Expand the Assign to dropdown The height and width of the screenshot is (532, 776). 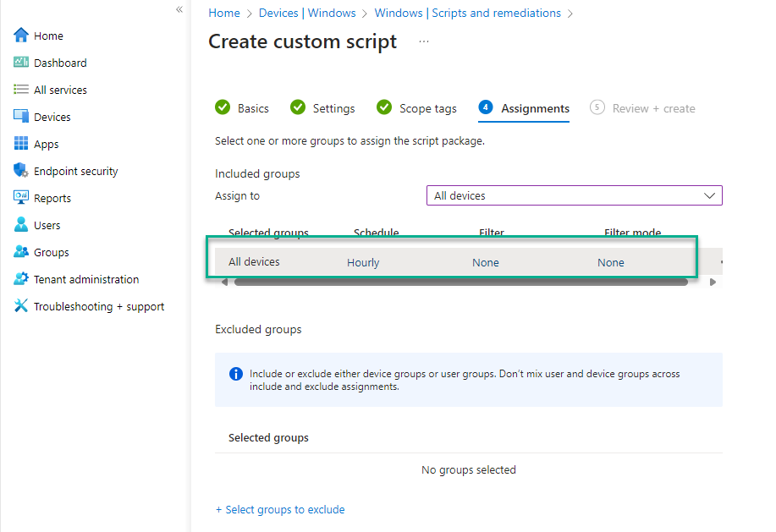(x=574, y=195)
